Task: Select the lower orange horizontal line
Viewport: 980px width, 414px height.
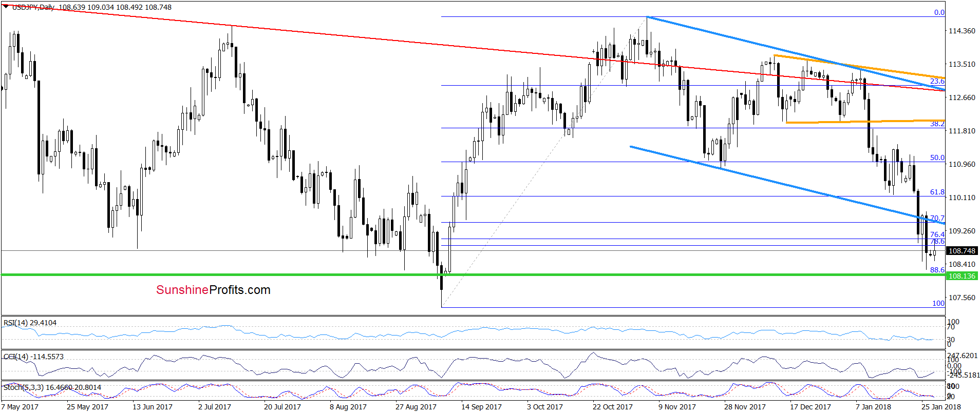Action: point(865,122)
